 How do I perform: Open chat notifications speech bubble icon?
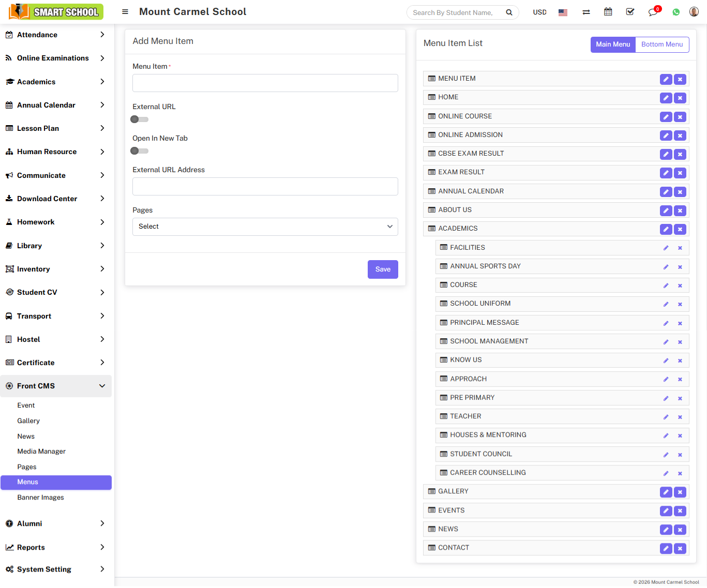point(653,12)
